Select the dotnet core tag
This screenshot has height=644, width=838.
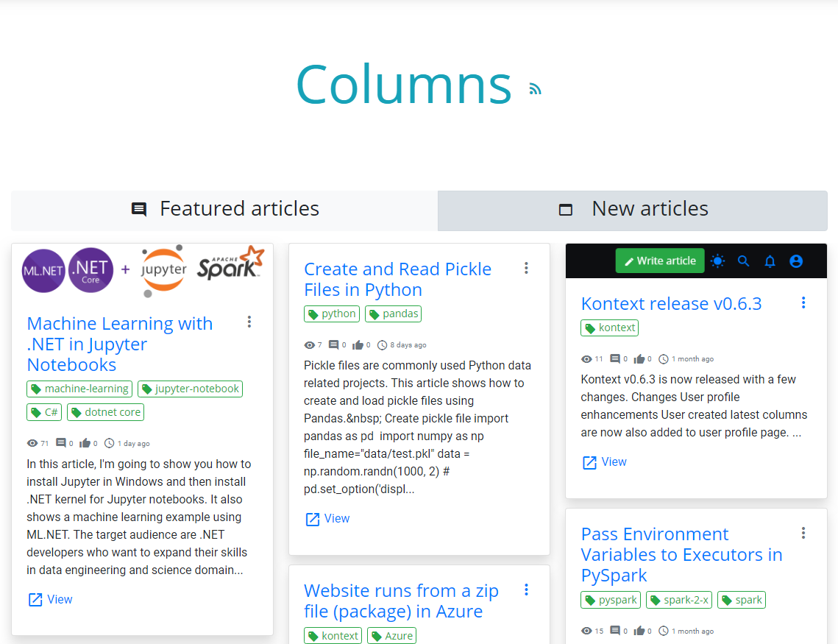coord(105,412)
